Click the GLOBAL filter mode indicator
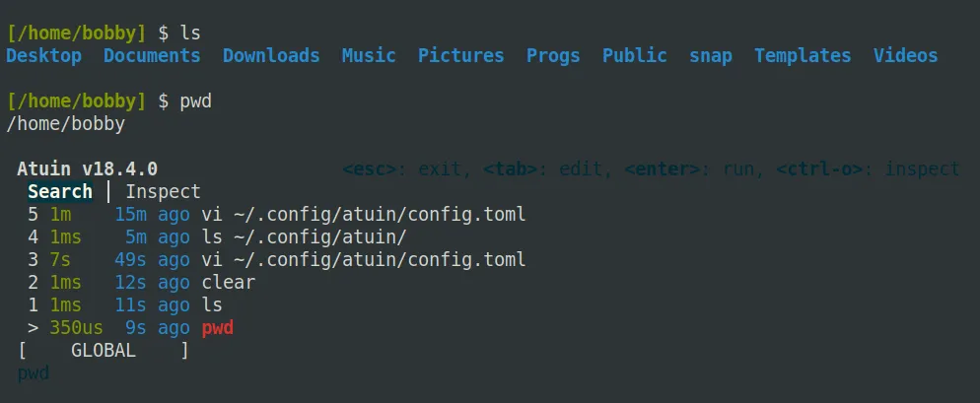 104,350
